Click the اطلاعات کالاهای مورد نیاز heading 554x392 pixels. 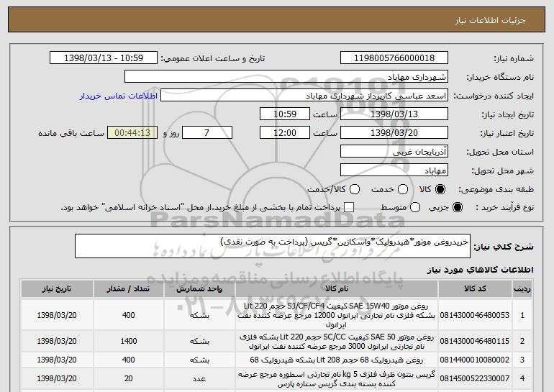[x=480, y=270]
